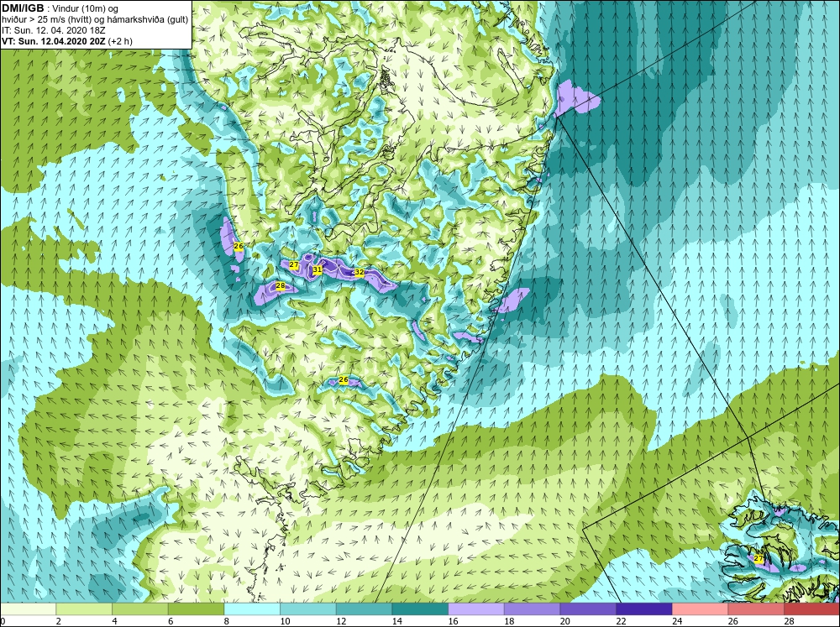
Task: Click the 8–10 m/s light cyan legend swatch
Action: 252,609
